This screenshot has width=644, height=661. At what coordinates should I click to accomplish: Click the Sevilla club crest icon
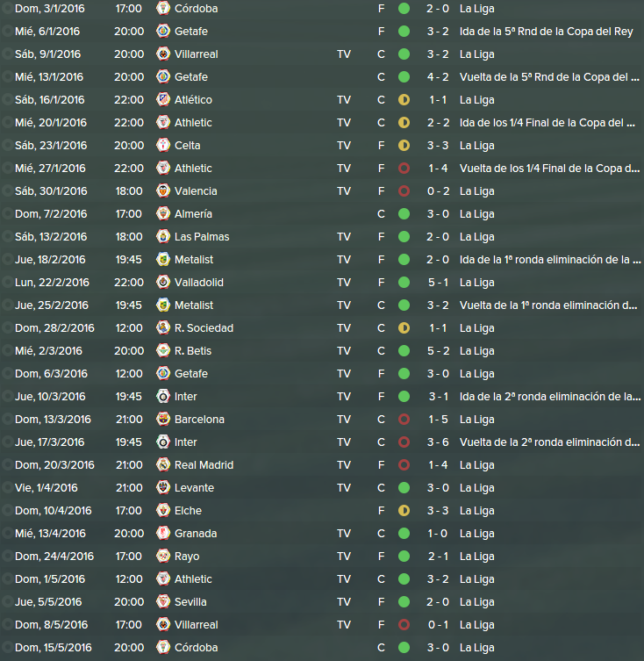pyautogui.click(x=163, y=601)
